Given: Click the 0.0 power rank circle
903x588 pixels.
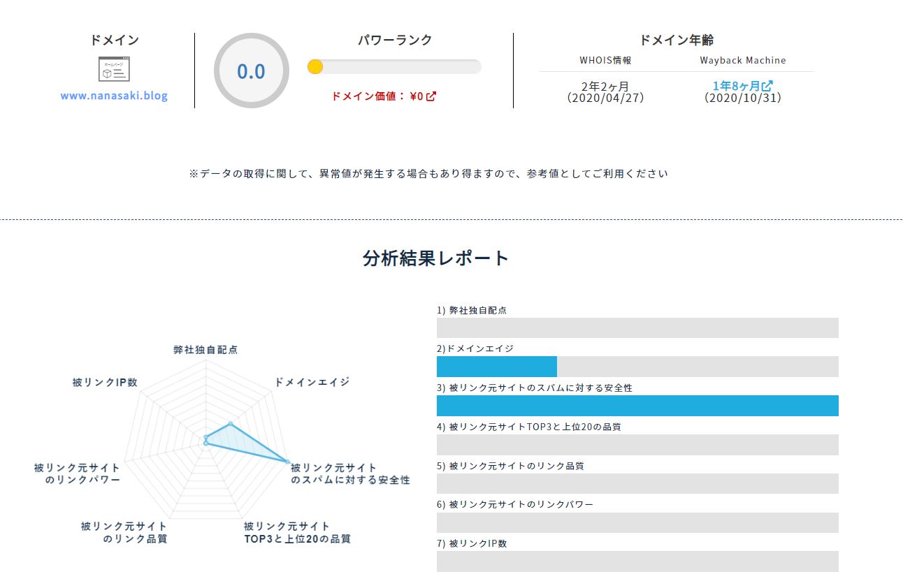Looking at the screenshot, I should 251,71.
